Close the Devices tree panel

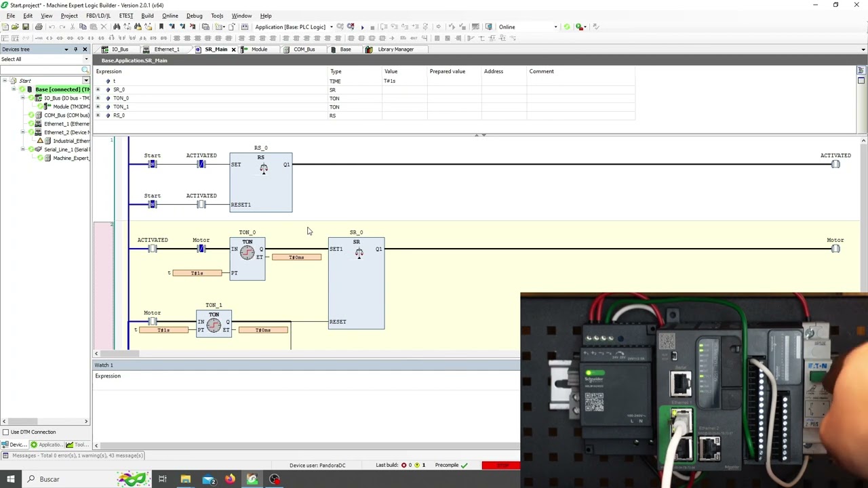[x=85, y=49]
